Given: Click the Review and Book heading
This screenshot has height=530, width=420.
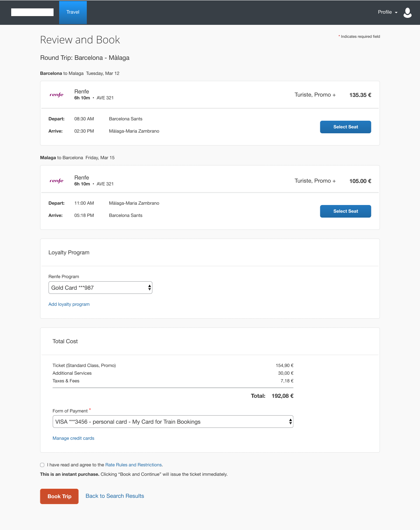Looking at the screenshot, I should tap(80, 40).
